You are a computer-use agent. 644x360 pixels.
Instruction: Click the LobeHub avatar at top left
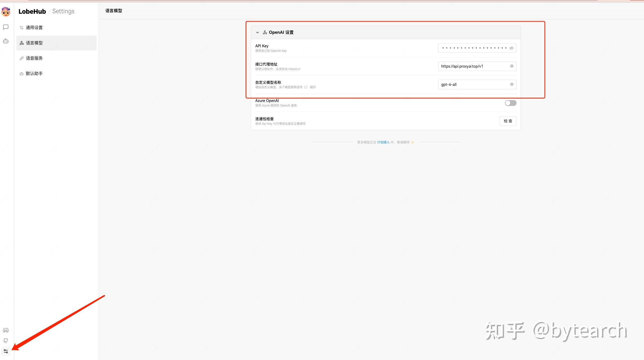[6, 12]
